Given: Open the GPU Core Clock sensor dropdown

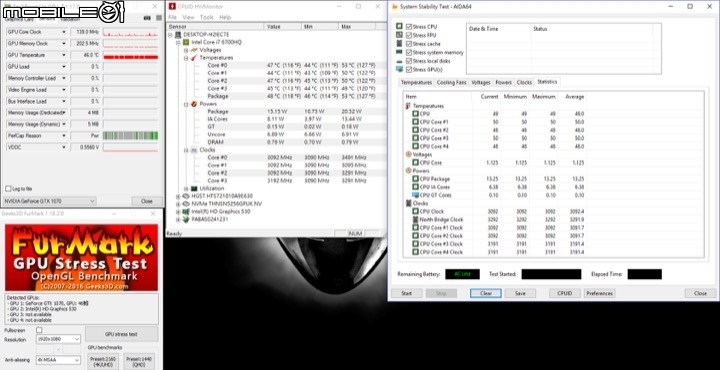Looking at the screenshot, I should [64, 32].
